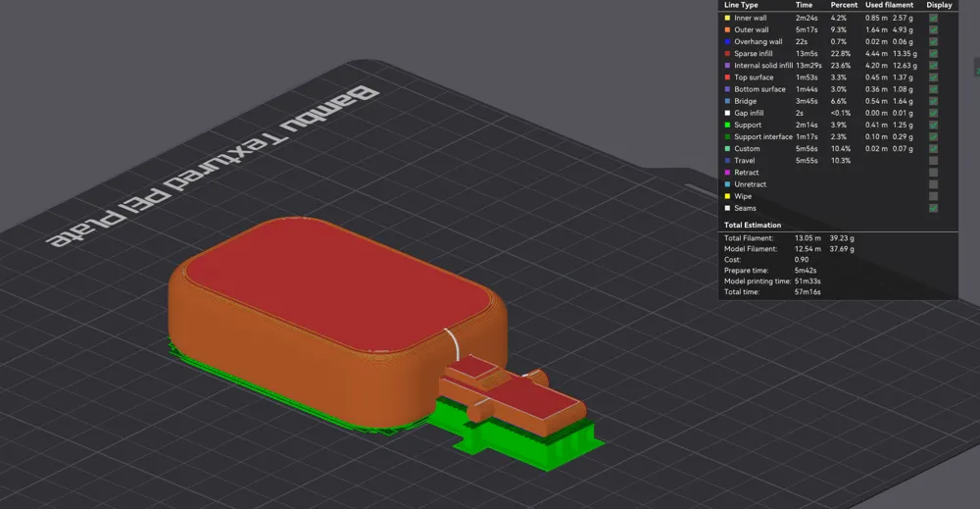Click the Line Type column header
980x509 pixels.
click(x=741, y=5)
